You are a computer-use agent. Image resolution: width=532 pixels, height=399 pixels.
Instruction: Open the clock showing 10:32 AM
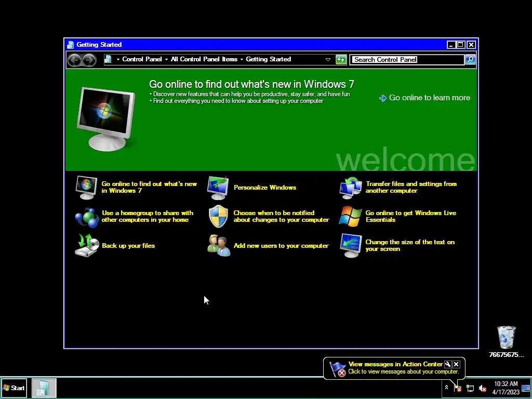(x=506, y=388)
